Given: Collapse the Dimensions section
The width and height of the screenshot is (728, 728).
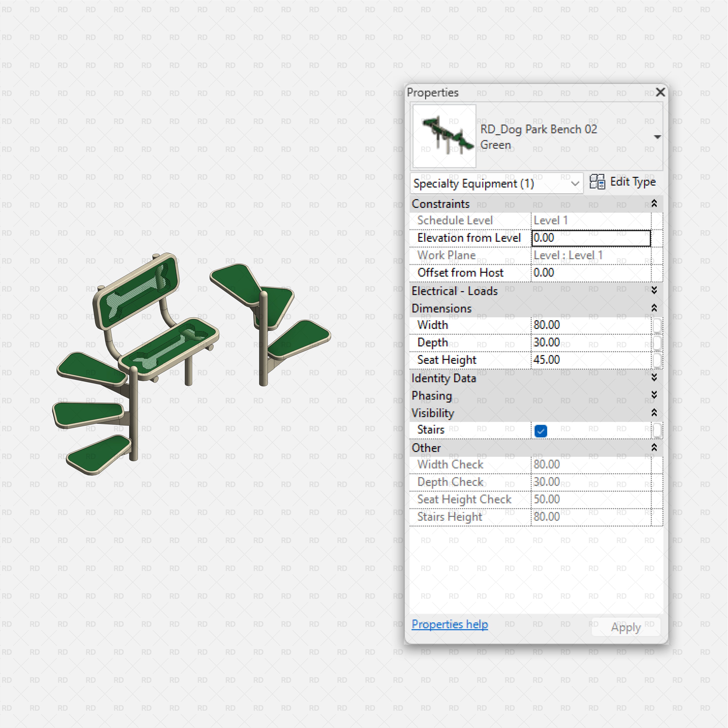Looking at the screenshot, I should 654,308.
